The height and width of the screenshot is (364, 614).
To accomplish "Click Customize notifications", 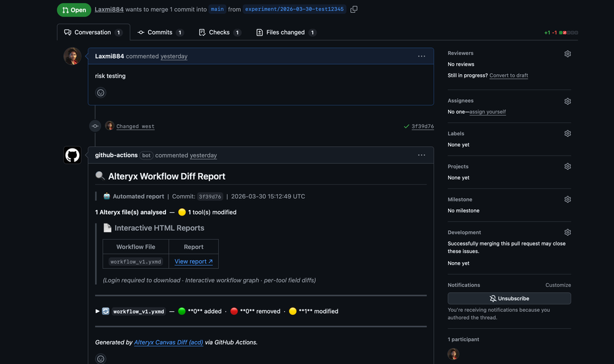I will [x=558, y=285].
